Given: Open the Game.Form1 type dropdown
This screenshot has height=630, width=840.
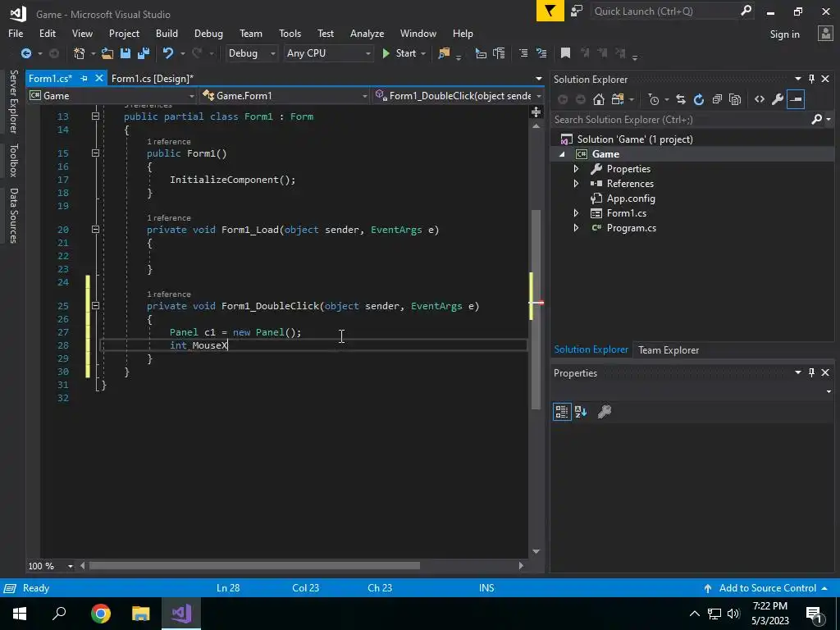Looking at the screenshot, I should point(284,96).
